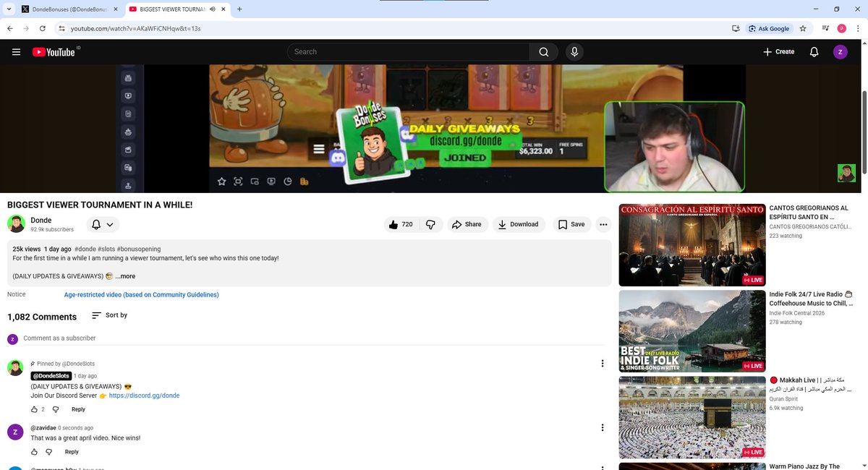
Task: Click the Comment as a subscriber box
Action: pyautogui.click(x=313, y=338)
